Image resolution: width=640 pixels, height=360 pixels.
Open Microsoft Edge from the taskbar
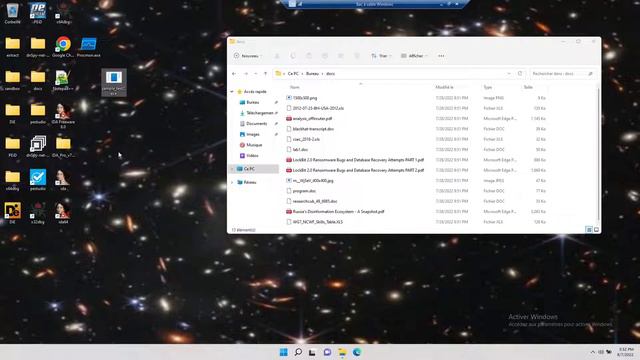357,352
